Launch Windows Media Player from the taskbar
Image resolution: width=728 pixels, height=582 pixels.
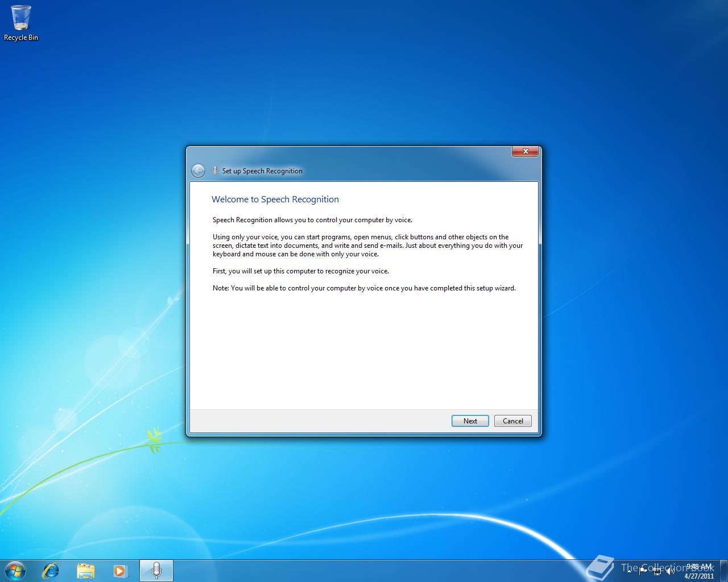pos(121,570)
